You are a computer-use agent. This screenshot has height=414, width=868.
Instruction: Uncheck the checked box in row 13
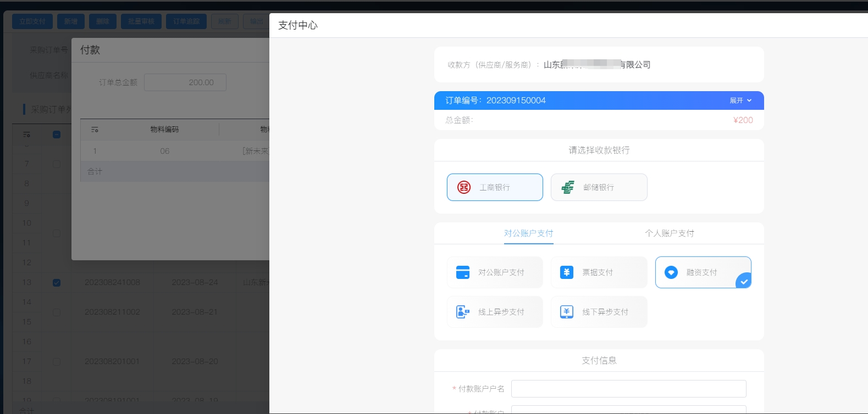[57, 283]
